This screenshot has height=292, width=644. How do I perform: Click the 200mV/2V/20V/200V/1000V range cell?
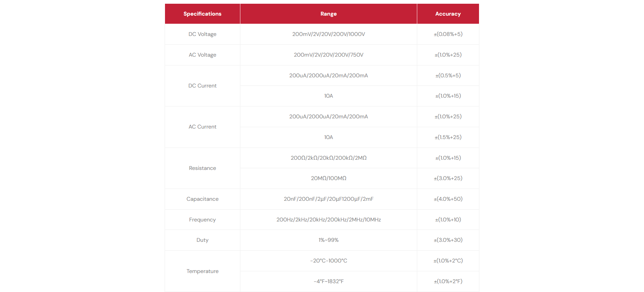click(328, 34)
